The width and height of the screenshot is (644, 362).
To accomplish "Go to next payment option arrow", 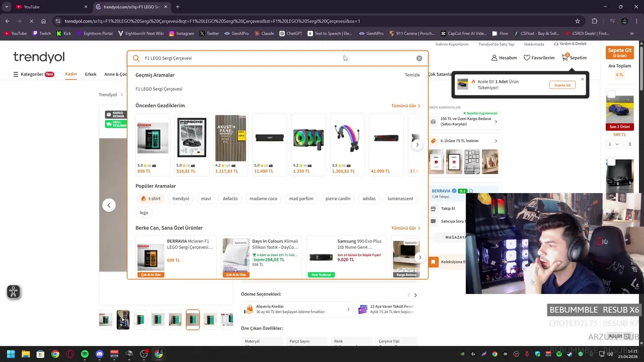I will pos(415,295).
